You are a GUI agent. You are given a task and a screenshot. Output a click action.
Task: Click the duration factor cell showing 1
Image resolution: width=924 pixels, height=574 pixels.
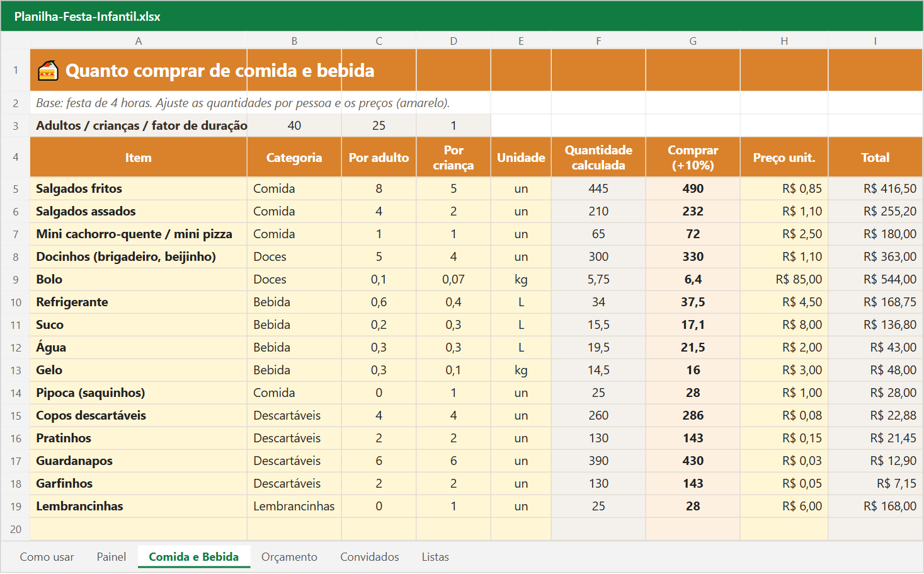point(453,125)
